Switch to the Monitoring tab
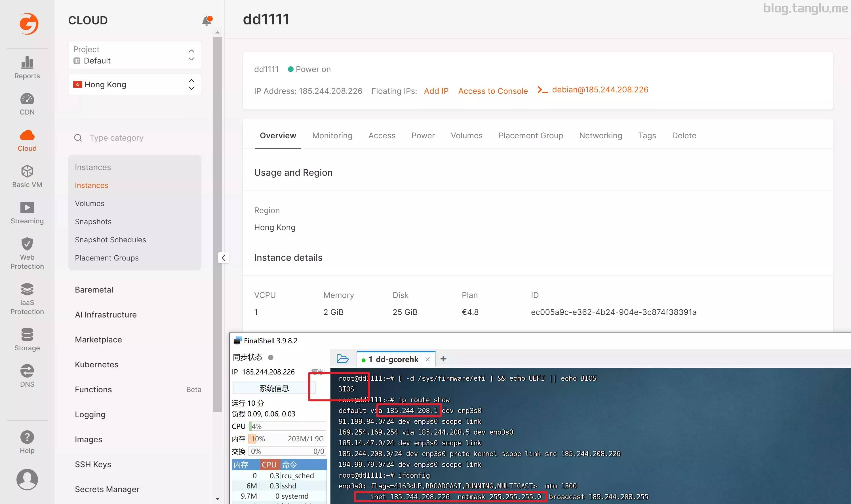The width and height of the screenshot is (851, 504). pyautogui.click(x=332, y=135)
